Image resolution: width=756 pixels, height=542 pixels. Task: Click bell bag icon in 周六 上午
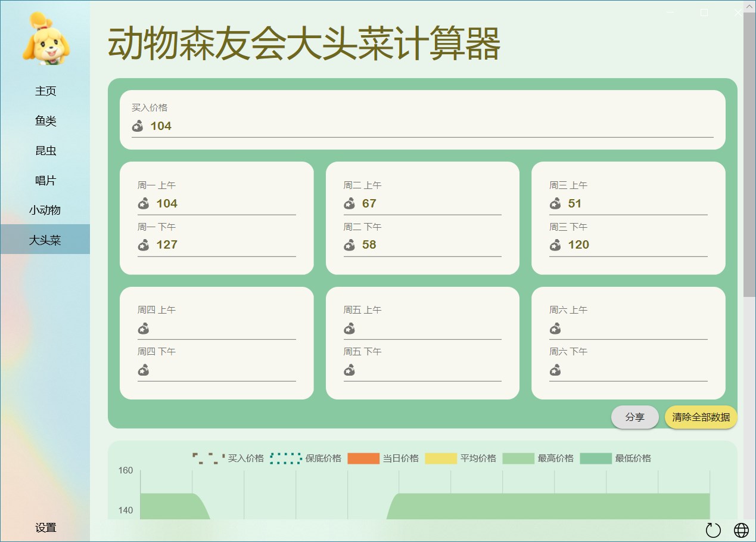tap(555, 329)
